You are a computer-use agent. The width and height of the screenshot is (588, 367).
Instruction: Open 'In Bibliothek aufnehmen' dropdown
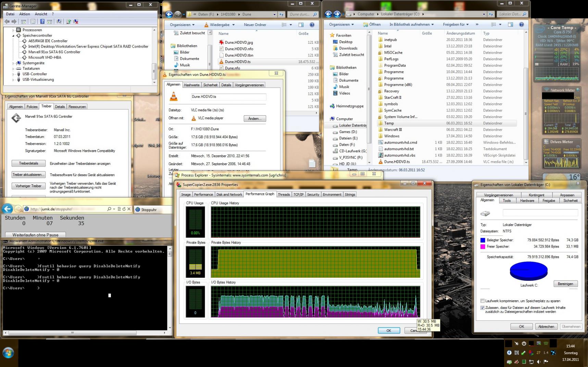(412, 24)
